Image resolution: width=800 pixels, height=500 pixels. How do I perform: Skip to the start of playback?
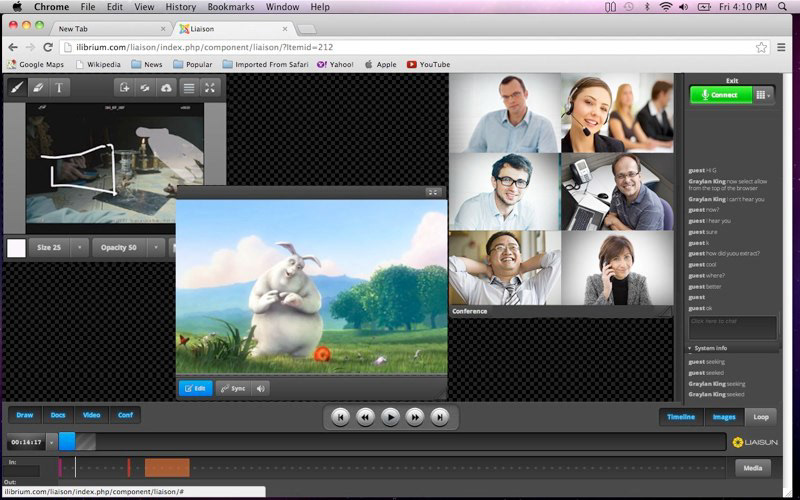(340, 417)
